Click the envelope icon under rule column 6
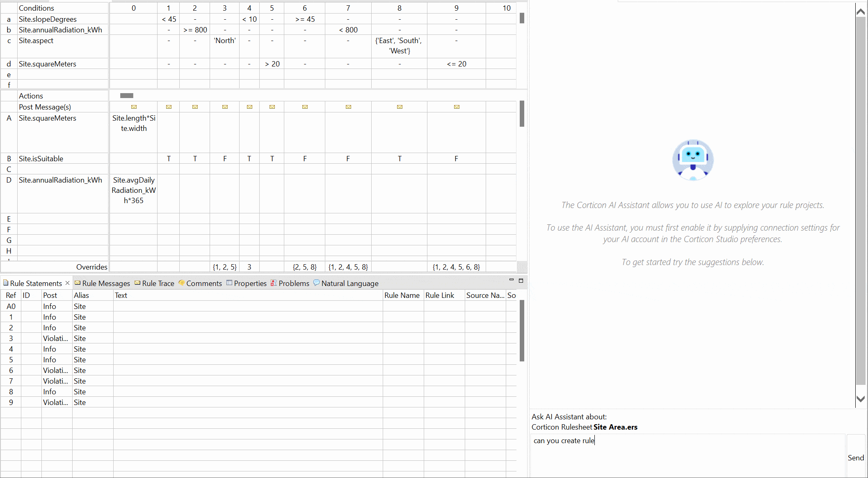This screenshot has height=478, width=868. tap(305, 107)
